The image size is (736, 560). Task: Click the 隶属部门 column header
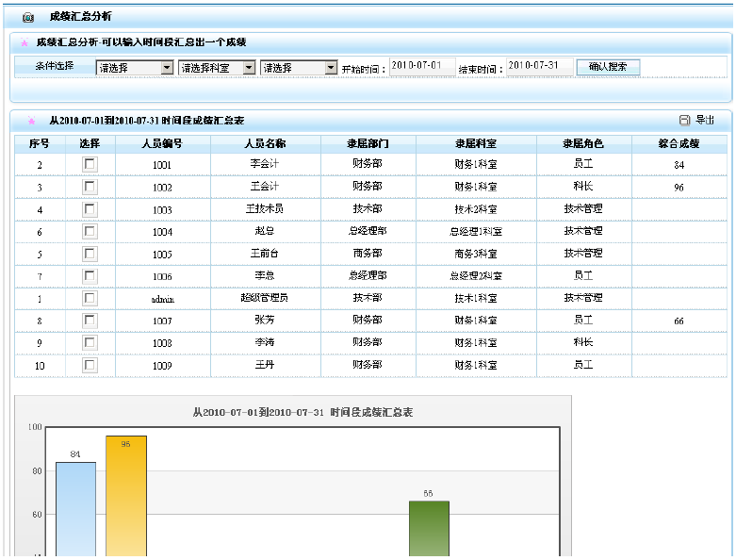click(368, 143)
